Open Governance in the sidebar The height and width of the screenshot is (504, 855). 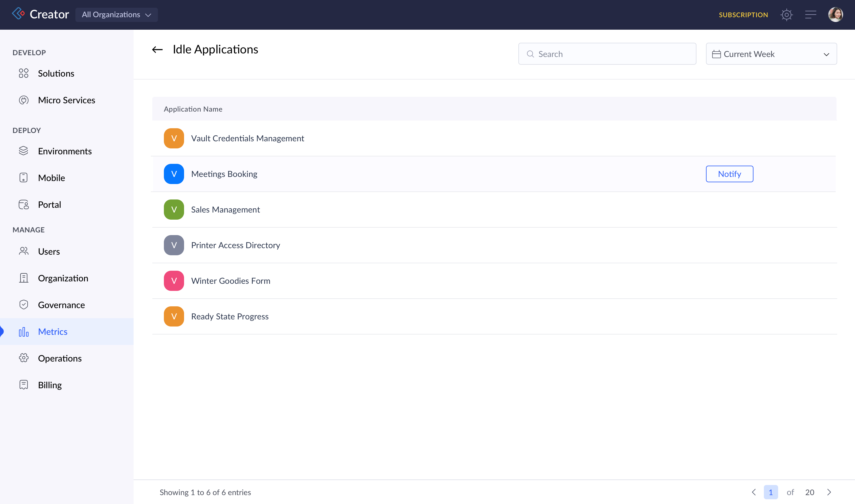point(61,305)
